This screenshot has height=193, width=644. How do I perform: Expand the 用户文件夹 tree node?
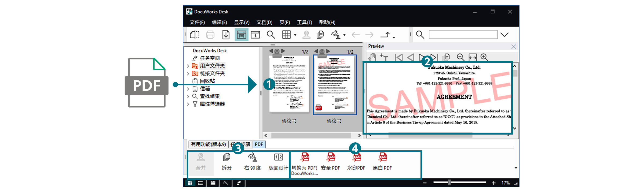pyautogui.click(x=188, y=66)
